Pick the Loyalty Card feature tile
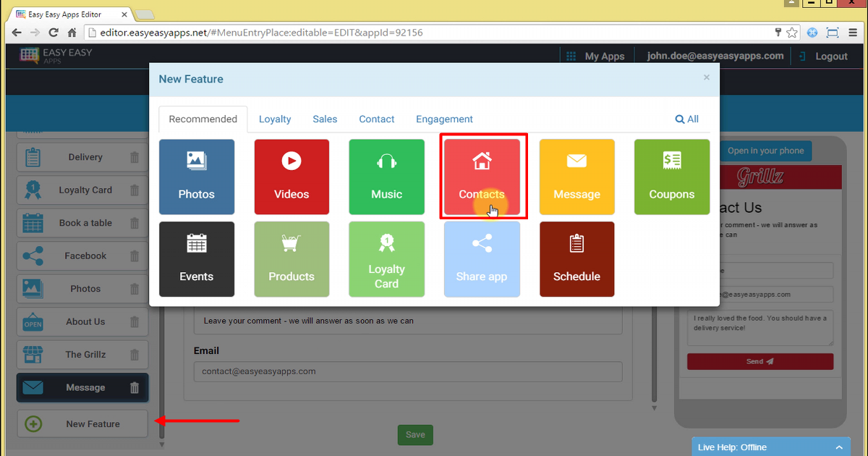The image size is (868, 456). tap(386, 259)
